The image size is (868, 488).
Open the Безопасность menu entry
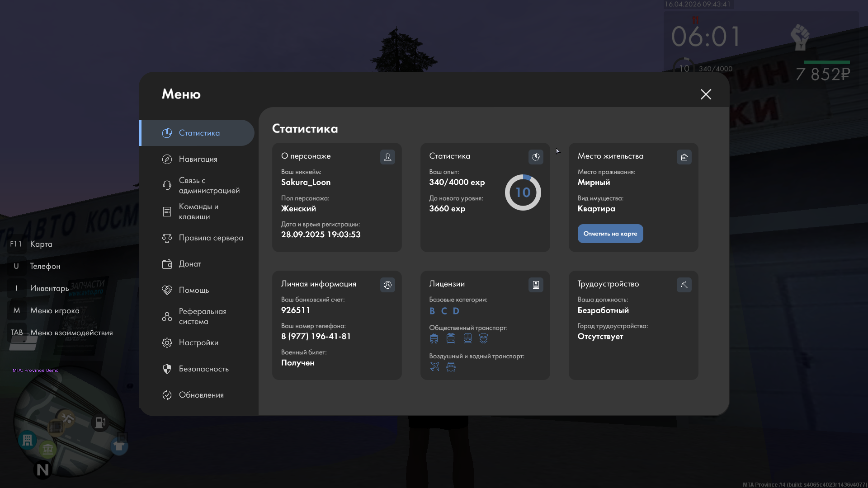pos(203,369)
